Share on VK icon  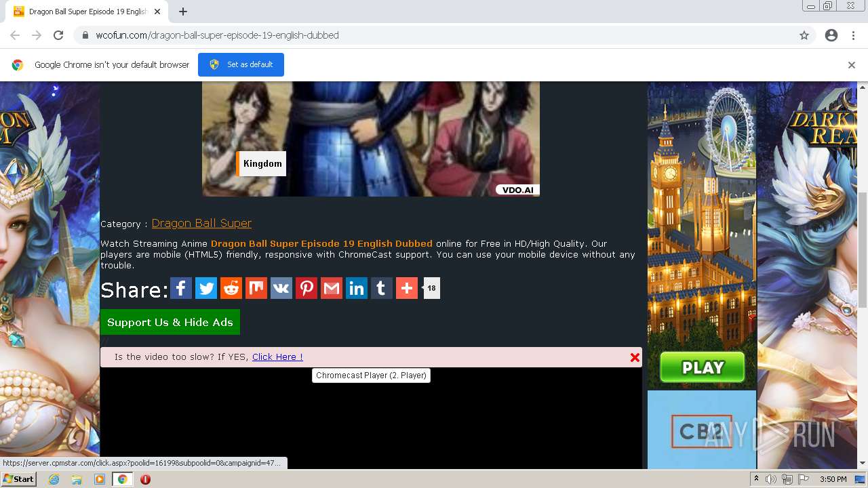[281, 288]
